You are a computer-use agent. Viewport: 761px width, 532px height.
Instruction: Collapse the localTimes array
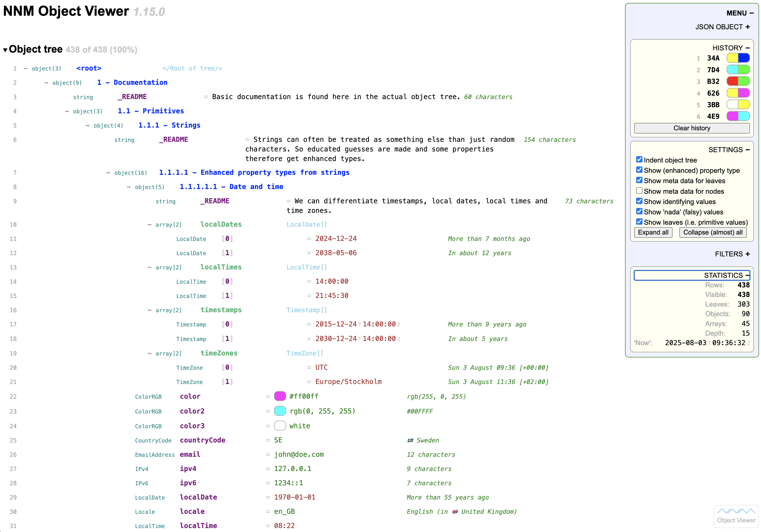coord(149,267)
